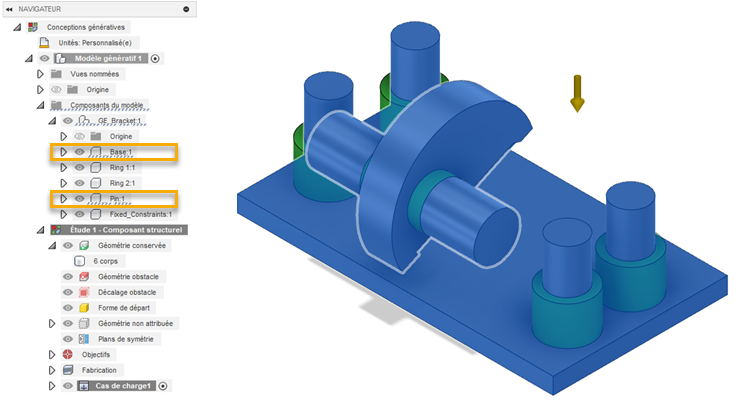This screenshot has width=747, height=412.
Task: Toggle visibility of GE_Bracket:1
Action: tap(68, 121)
